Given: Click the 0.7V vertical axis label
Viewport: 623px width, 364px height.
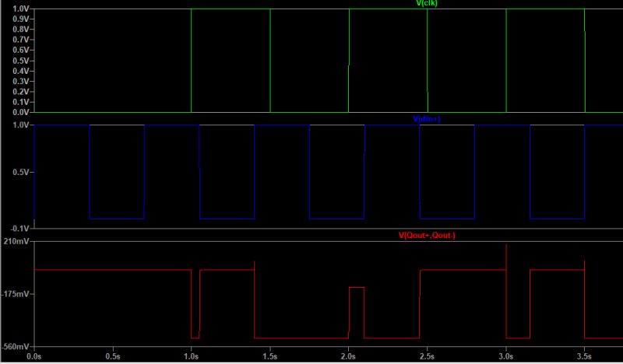Looking at the screenshot, I should pyautogui.click(x=21, y=40).
